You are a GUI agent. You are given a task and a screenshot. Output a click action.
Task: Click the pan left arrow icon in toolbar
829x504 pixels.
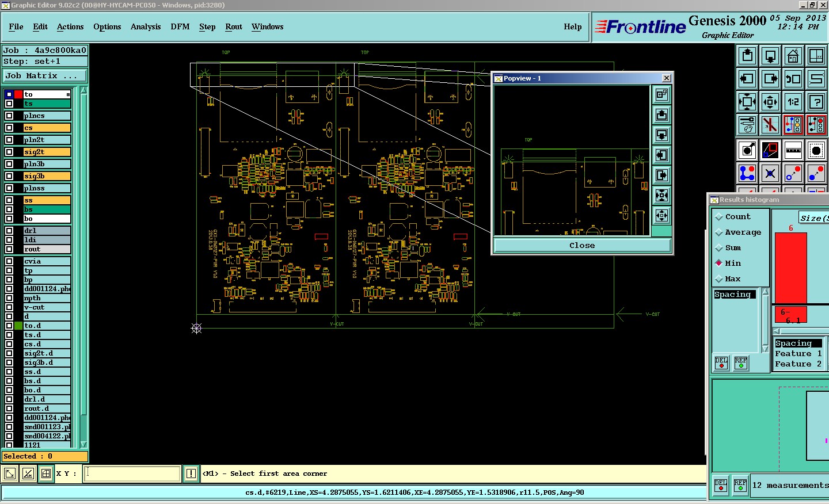747,79
